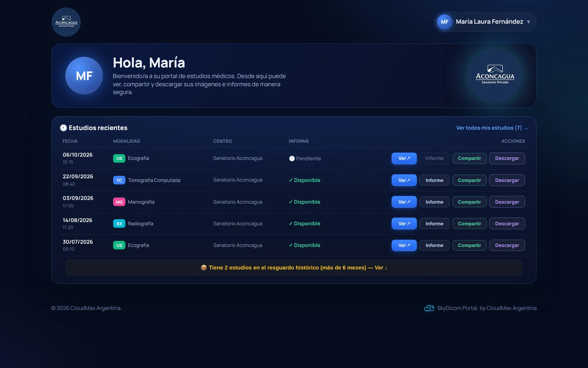The height and width of the screenshot is (368, 588).
Task: Click the US badge for 06/10/2026 Ecografía
Action: (119, 158)
